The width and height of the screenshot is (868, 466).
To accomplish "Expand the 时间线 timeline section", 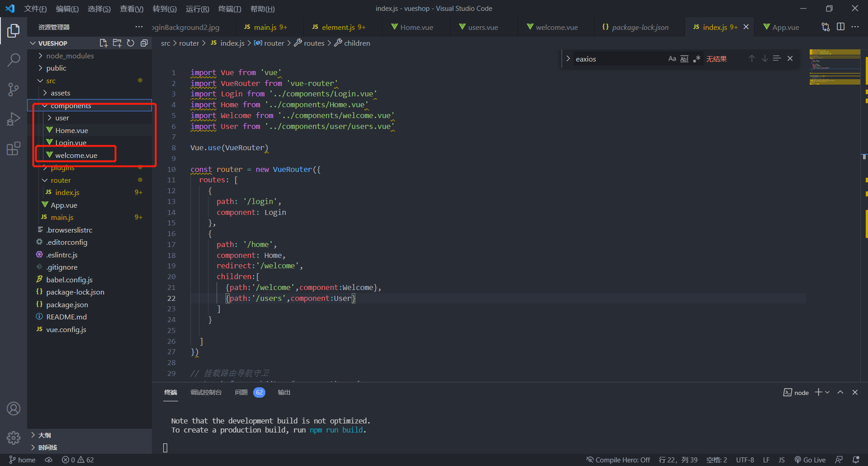I will click(33, 447).
